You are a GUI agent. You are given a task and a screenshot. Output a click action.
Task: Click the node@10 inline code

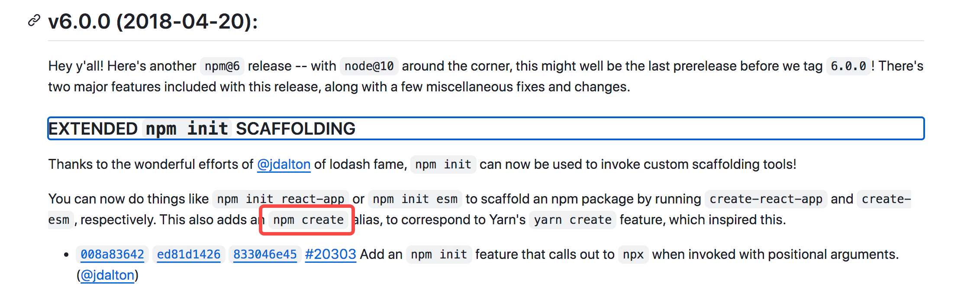(369, 66)
